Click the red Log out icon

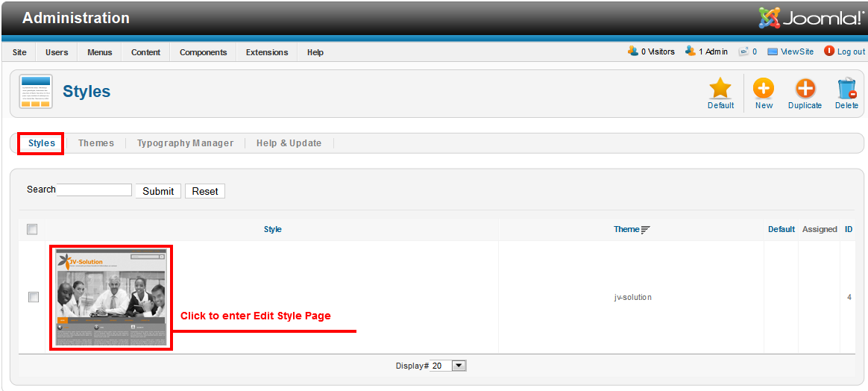coord(829,51)
